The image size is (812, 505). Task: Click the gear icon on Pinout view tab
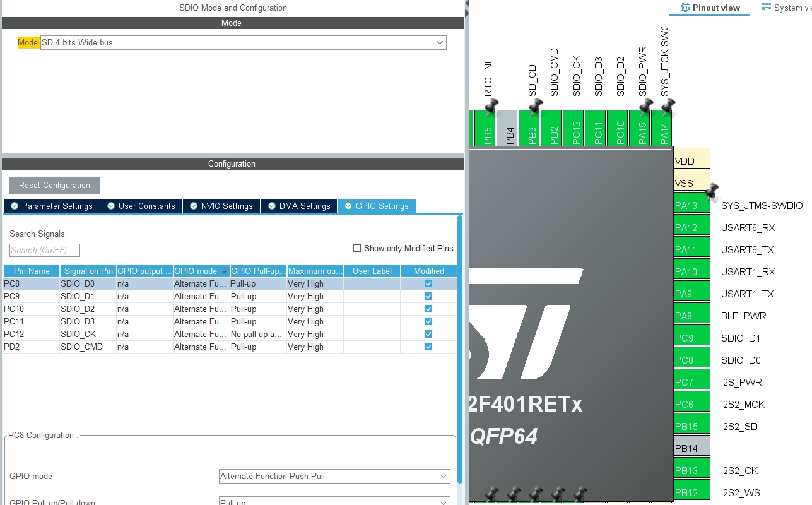point(685,7)
